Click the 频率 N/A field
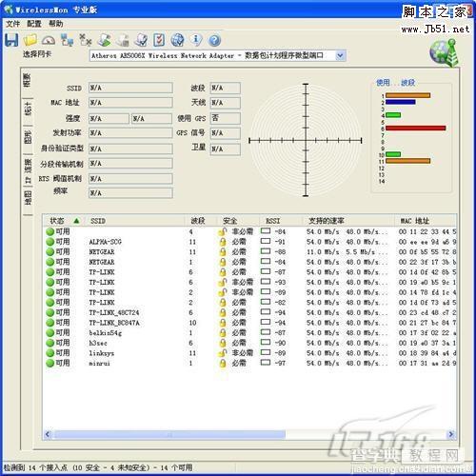Image resolution: width=476 pixels, height=476 pixels. point(130,193)
